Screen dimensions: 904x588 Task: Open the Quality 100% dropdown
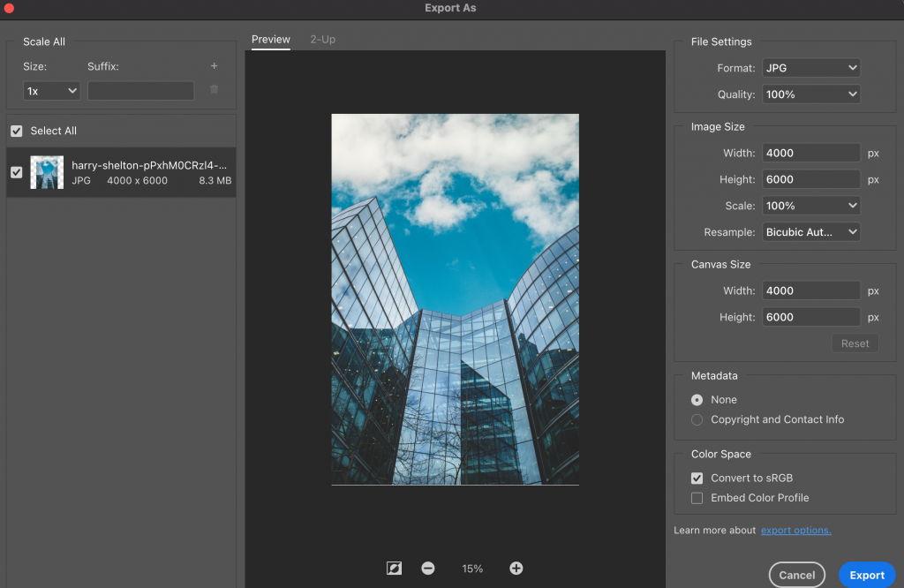click(x=811, y=94)
